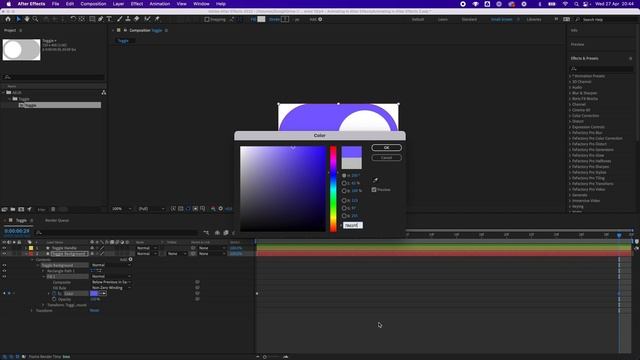Open the Animation menu
Screen dimensions: 640x360
point(160,4)
